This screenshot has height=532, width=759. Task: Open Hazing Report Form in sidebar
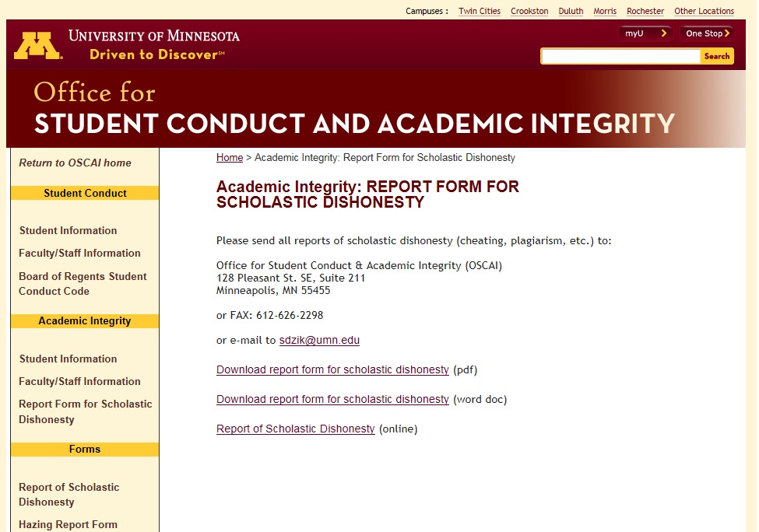[68, 524]
